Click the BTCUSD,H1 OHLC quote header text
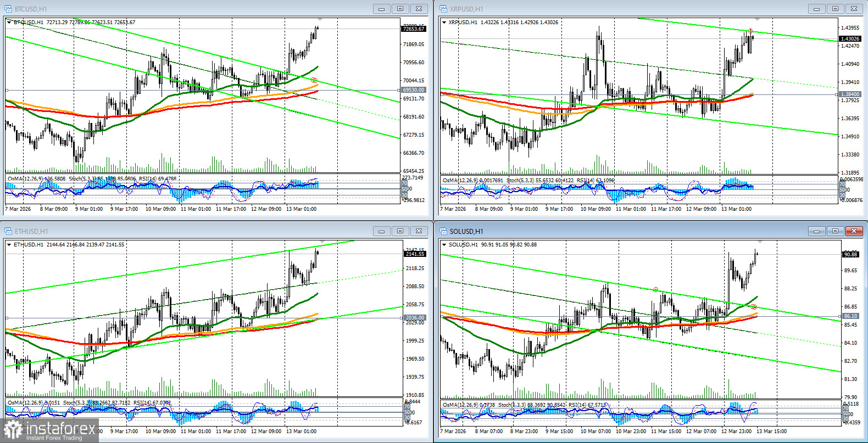The width and height of the screenshot is (868, 443). tap(74, 23)
